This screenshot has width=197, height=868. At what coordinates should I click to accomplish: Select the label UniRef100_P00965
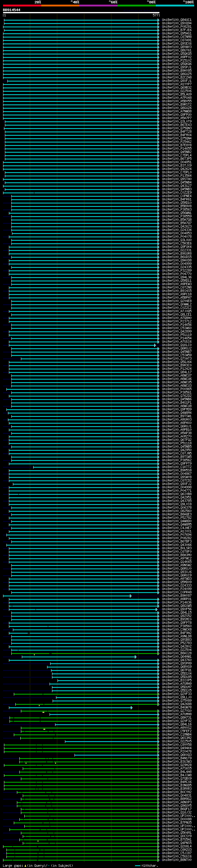pos(177,389)
